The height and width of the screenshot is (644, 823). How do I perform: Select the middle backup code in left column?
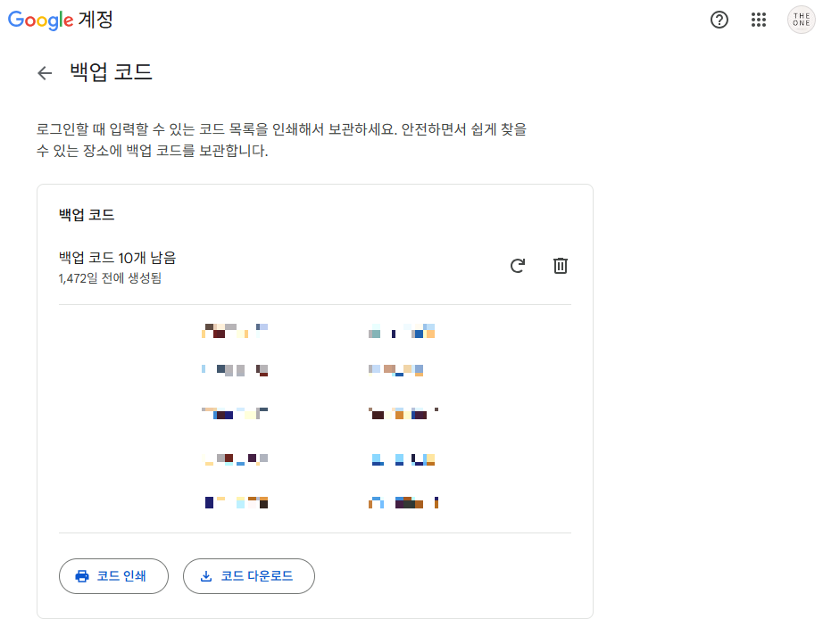click(235, 413)
